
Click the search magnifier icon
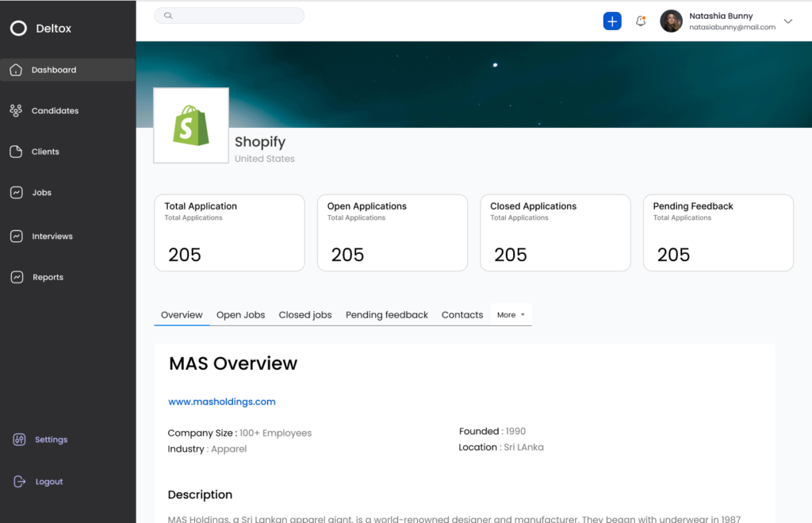168,16
